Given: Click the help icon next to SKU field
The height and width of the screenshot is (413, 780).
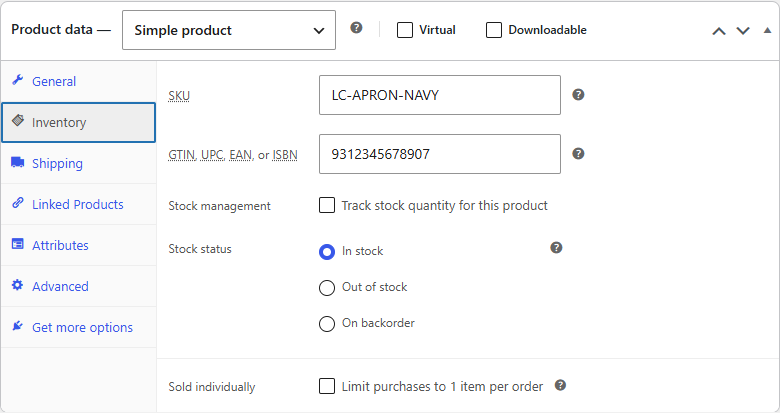Looking at the screenshot, I should [x=578, y=95].
